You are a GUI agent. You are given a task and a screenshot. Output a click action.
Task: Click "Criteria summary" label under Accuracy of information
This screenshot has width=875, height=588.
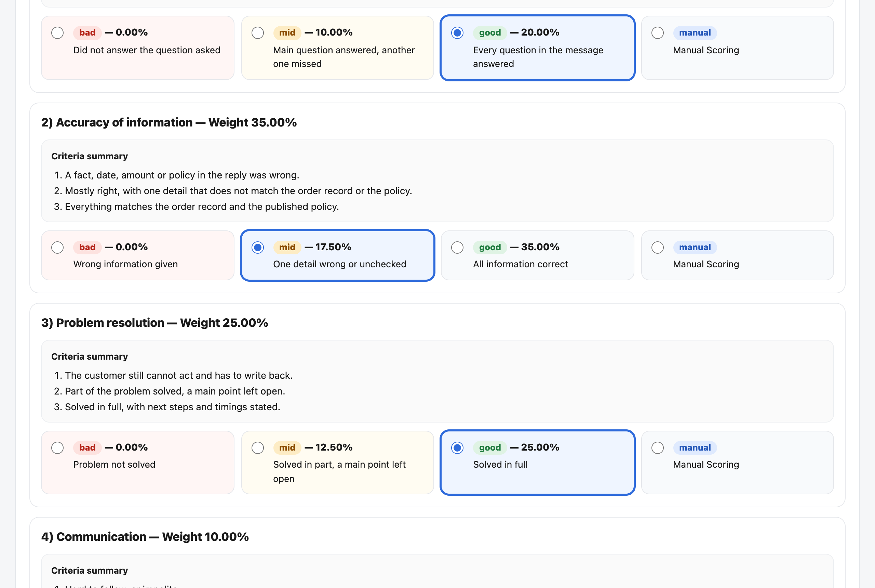pos(90,156)
